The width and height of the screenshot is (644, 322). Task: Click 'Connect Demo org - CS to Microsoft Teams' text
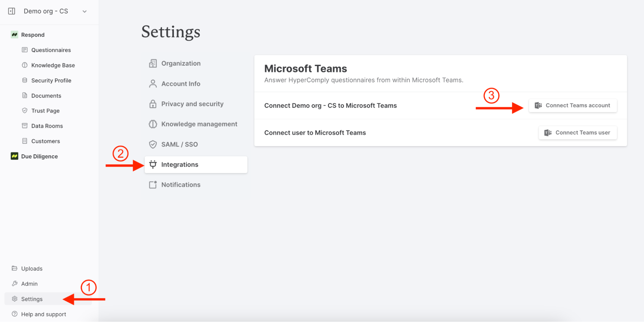[331, 106]
